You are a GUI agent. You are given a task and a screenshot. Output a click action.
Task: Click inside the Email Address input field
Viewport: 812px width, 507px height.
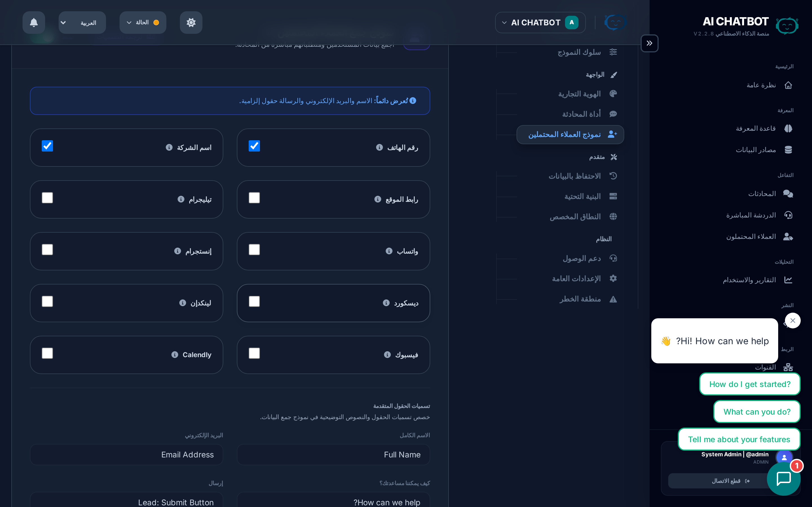(x=126, y=454)
